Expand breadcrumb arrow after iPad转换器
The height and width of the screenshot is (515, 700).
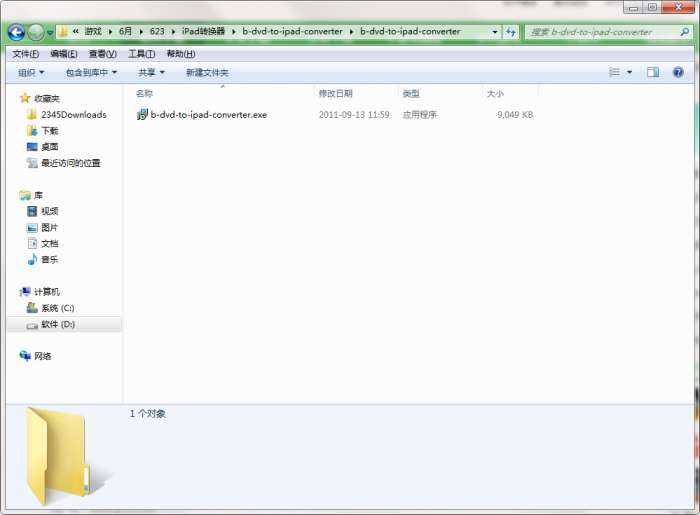(233, 32)
